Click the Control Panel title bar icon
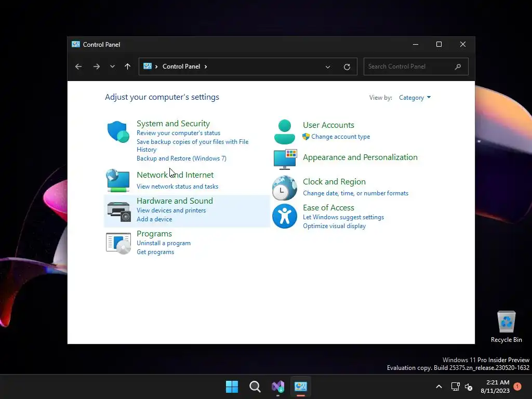This screenshot has height=399, width=532. (76, 44)
